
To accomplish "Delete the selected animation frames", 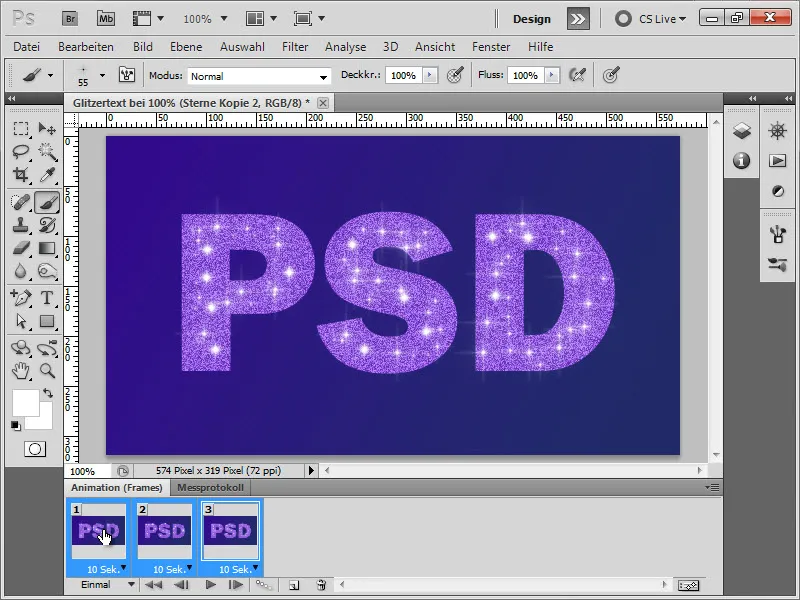I will (321, 585).
